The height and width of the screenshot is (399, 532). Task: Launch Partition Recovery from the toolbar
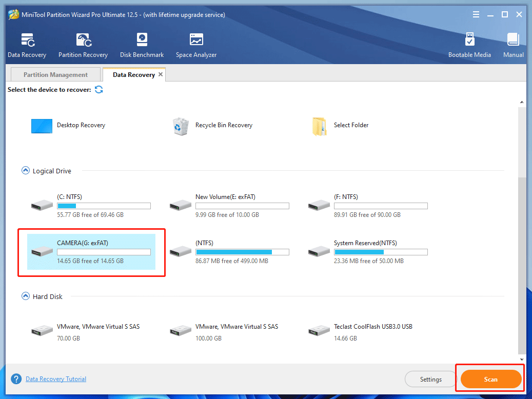point(83,46)
